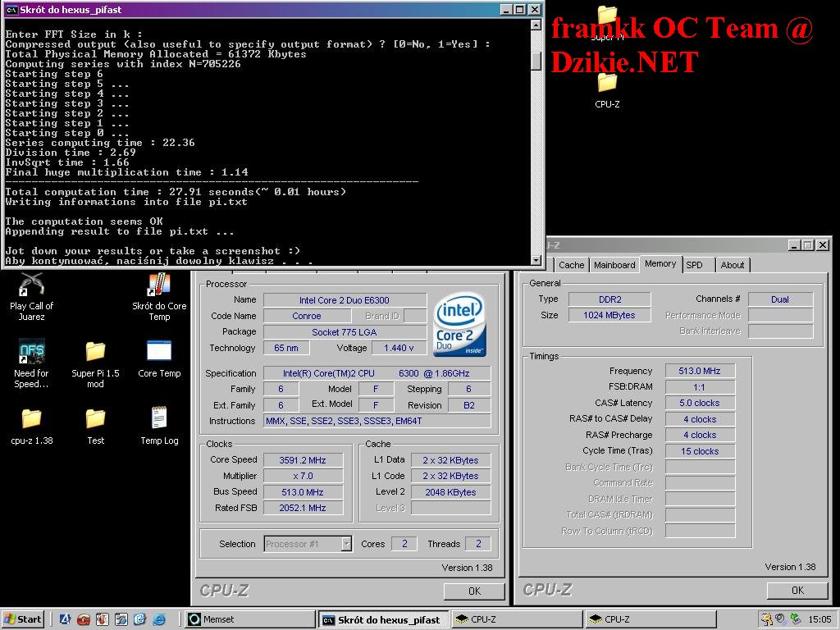Click the console scrollbar down arrow
This screenshot has height=630, width=840.
(536, 260)
